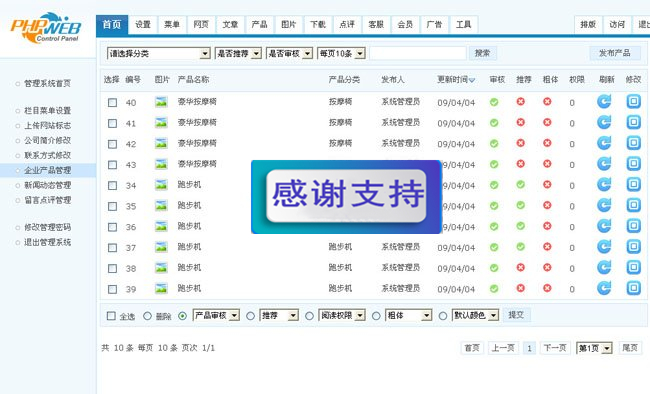The height and width of the screenshot is (394, 650).
Task: Toggle the green audit check on product 42
Action: [494, 143]
